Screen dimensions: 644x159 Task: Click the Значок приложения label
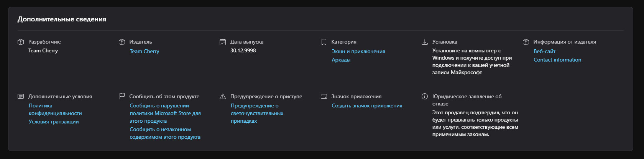(x=356, y=96)
